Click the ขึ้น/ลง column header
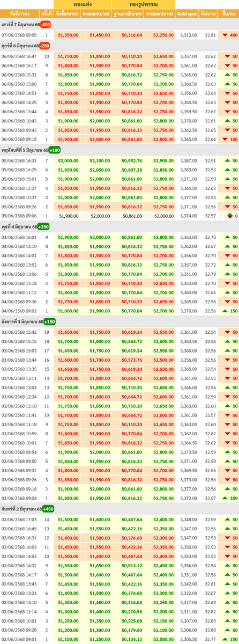 point(229,13)
